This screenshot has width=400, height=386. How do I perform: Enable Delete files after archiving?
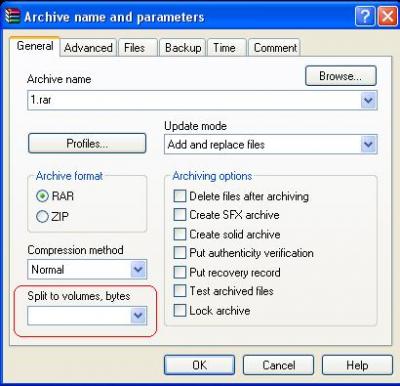tap(180, 196)
